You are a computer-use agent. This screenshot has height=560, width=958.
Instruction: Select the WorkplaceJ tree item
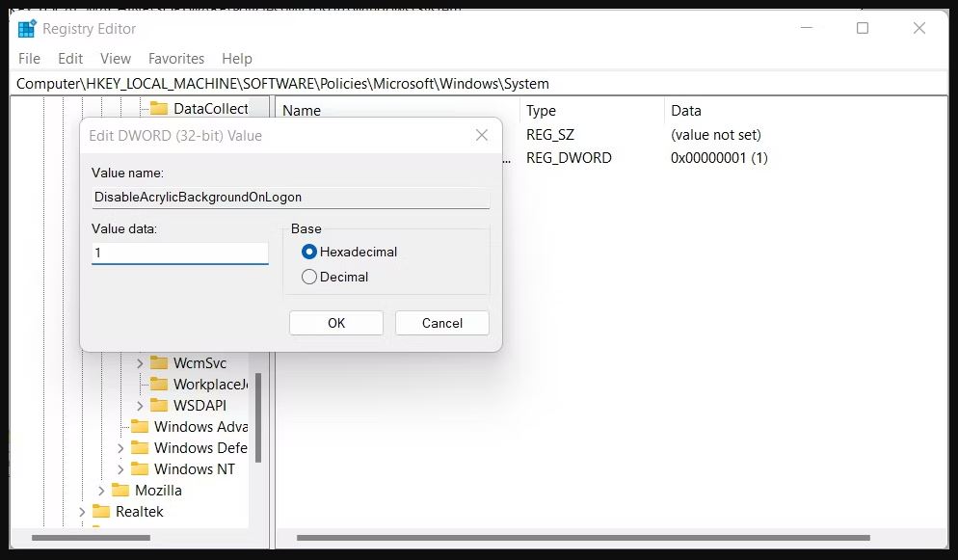(211, 385)
